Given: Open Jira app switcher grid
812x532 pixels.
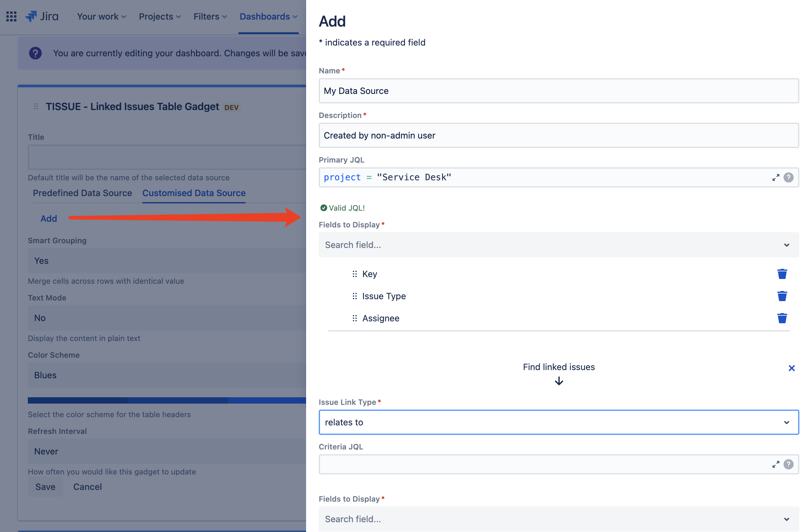Looking at the screenshot, I should coord(11,16).
